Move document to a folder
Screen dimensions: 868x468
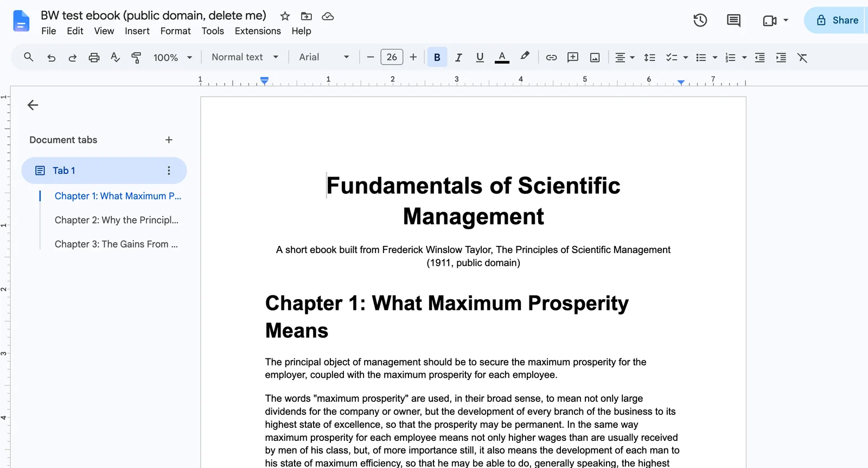click(307, 16)
